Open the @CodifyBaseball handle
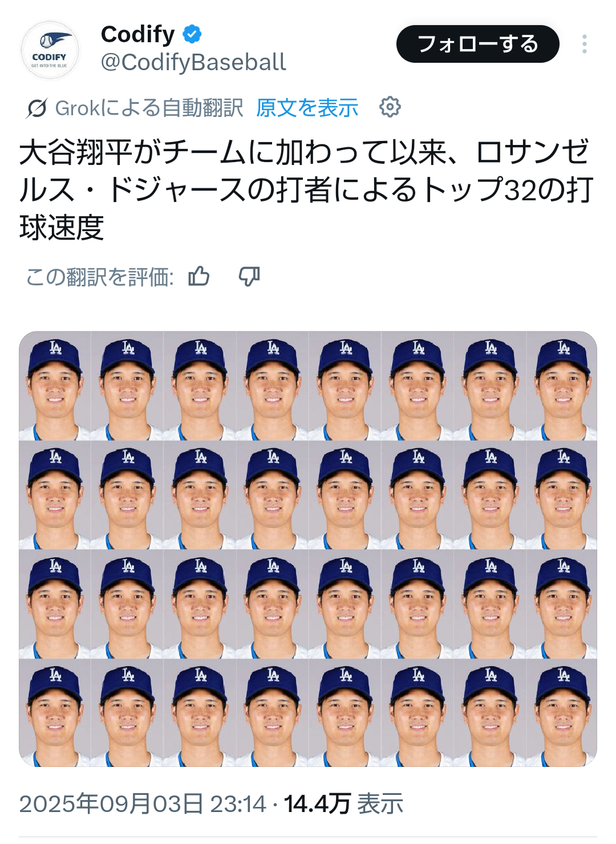 [x=194, y=62]
